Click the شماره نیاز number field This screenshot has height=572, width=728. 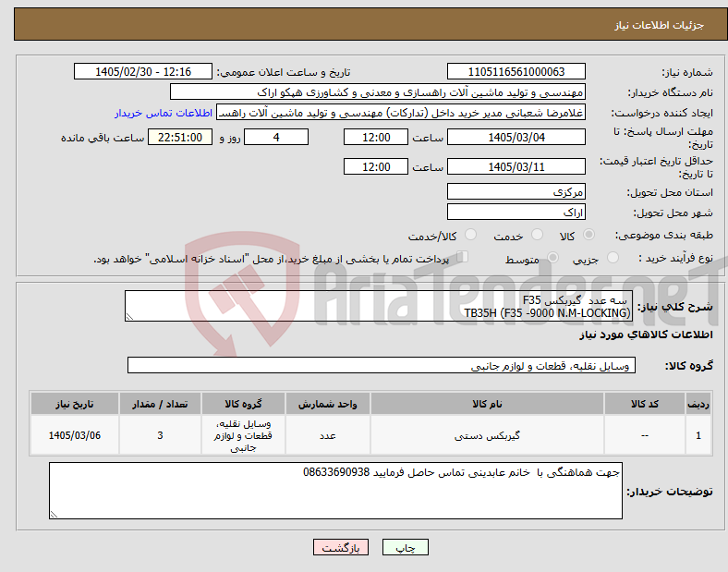[x=516, y=71]
